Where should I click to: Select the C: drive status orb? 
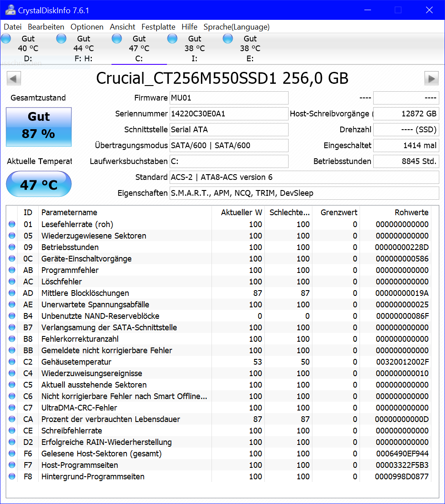click(x=117, y=38)
